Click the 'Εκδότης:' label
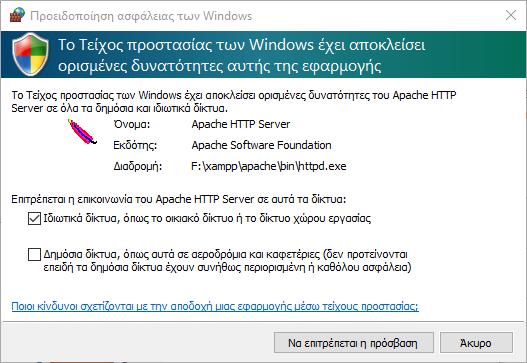527x363 pixels. click(135, 145)
